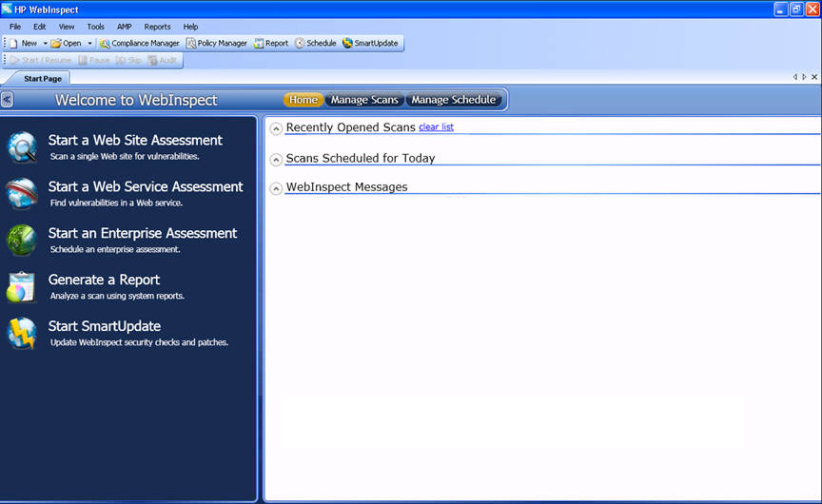Go to Manage Scans

click(364, 100)
